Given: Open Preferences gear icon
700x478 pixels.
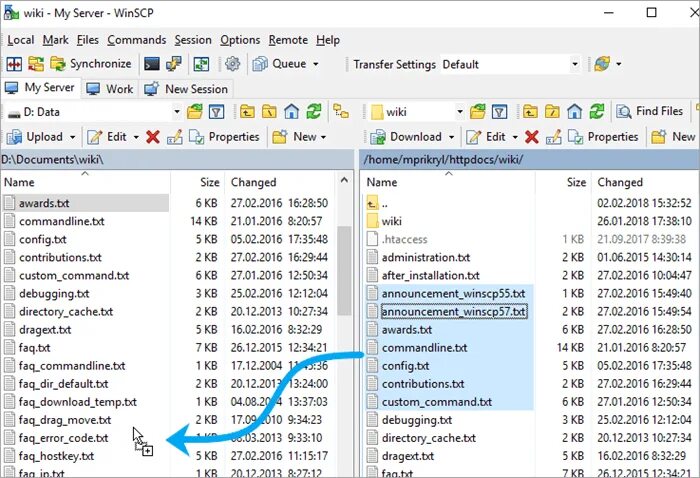Looking at the screenshot, I should pos(232,64).
